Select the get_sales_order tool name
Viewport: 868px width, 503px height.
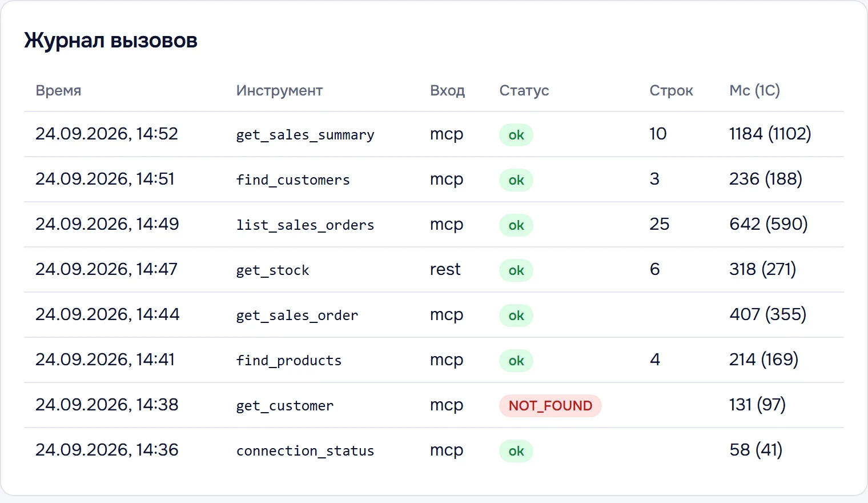297,316
